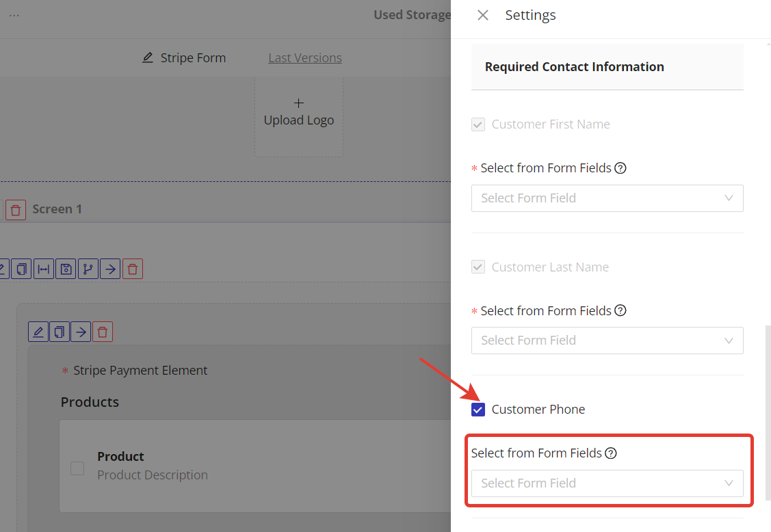Click the row's branch/conditional logic icon

(x=88, y=269)
